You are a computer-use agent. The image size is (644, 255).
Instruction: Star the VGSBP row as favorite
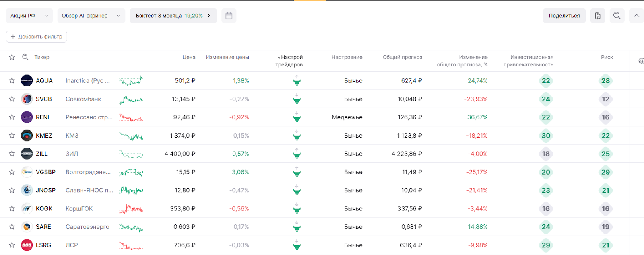click(12, 172)
